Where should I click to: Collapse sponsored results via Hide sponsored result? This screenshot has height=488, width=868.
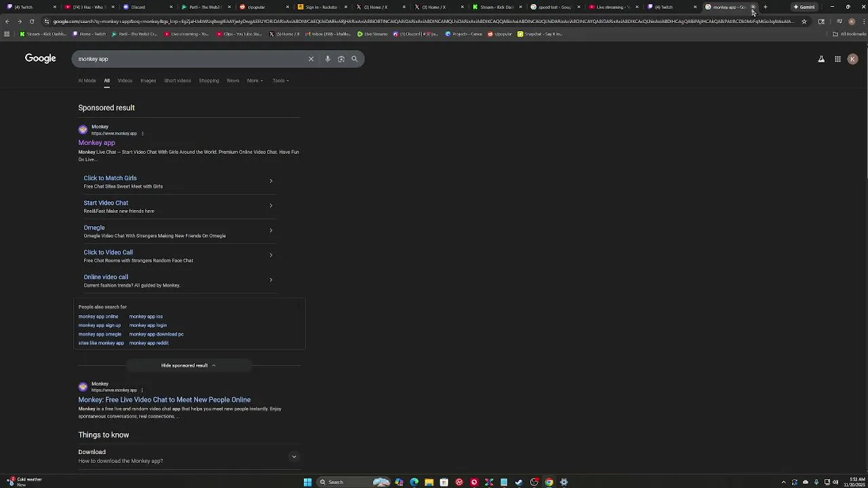tap(189, 365)
